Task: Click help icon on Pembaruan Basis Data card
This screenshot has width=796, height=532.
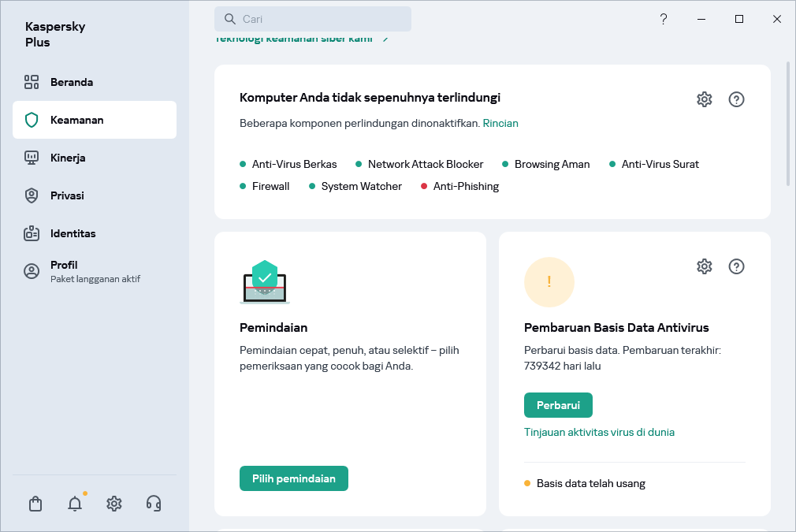Action: [736, 266]
